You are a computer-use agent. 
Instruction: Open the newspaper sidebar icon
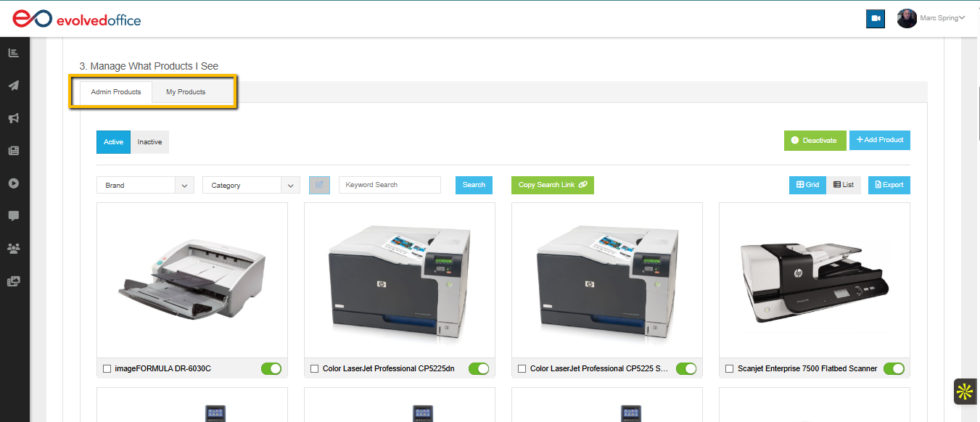click(x=14, y=151)
